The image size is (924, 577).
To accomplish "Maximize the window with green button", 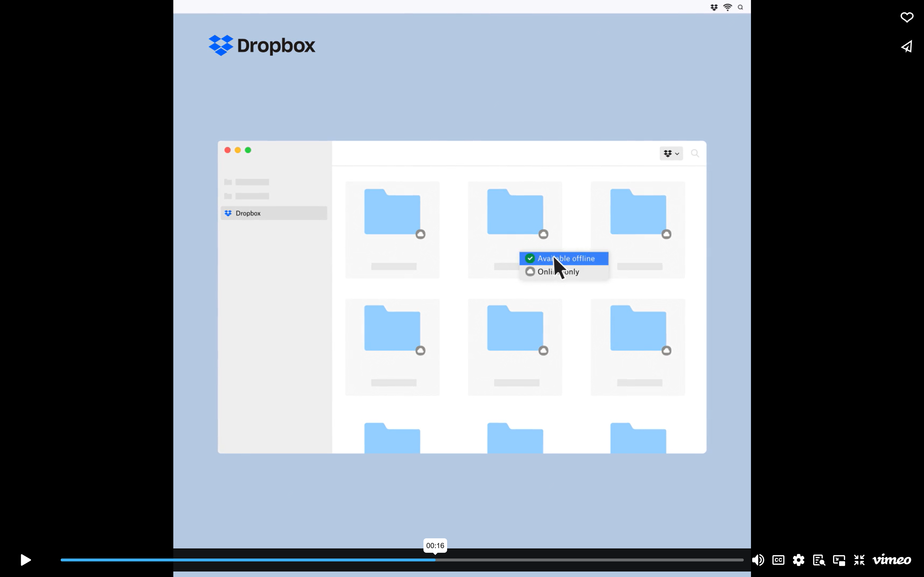I will click(x=248, y=150).
